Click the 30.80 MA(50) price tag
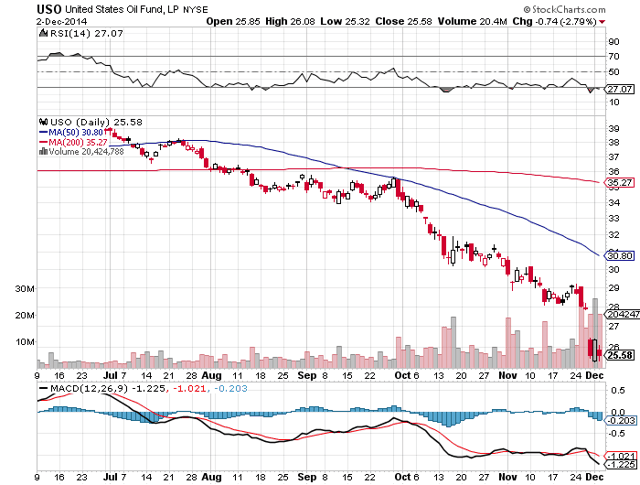This screenshot has height=485, width=640. 619,256
